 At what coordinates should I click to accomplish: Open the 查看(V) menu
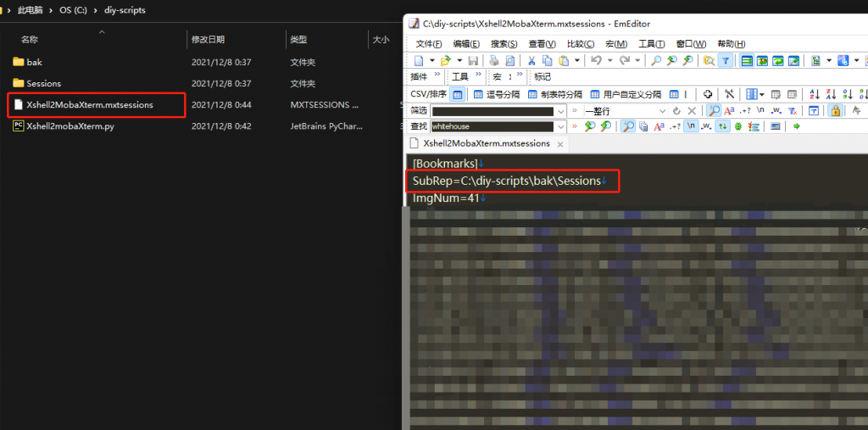542,44
